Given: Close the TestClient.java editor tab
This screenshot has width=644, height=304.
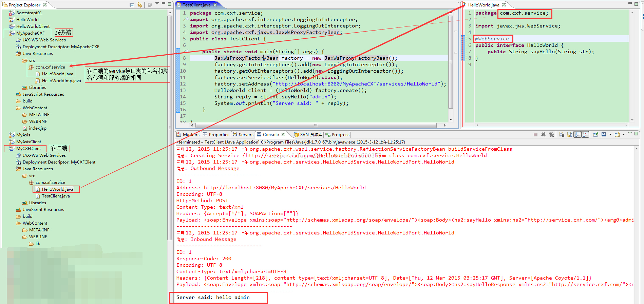Looking at the screenshot, I should pos(215,5).
